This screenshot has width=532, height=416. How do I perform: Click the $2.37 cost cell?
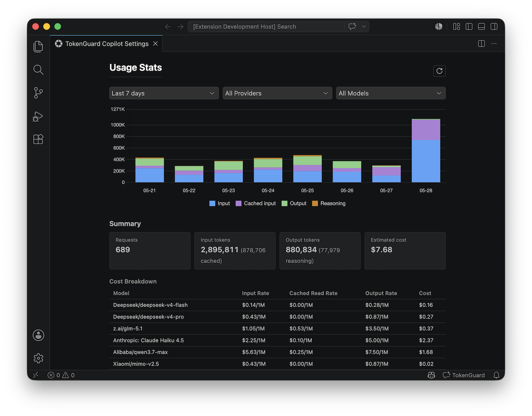426,340
